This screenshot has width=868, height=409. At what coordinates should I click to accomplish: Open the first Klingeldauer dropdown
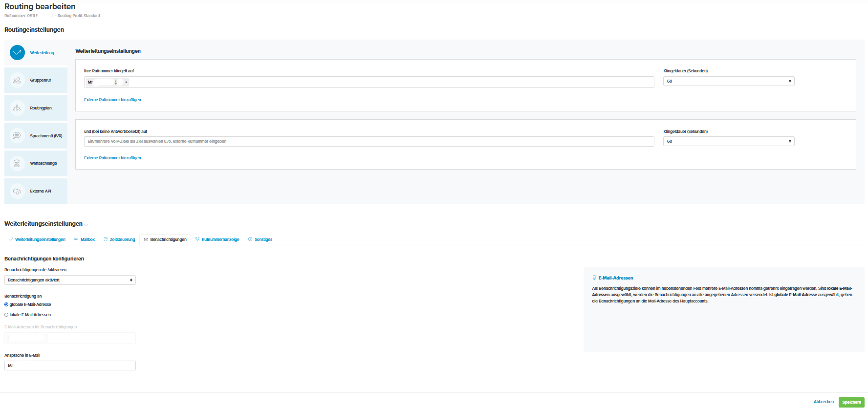click(728, 81)
